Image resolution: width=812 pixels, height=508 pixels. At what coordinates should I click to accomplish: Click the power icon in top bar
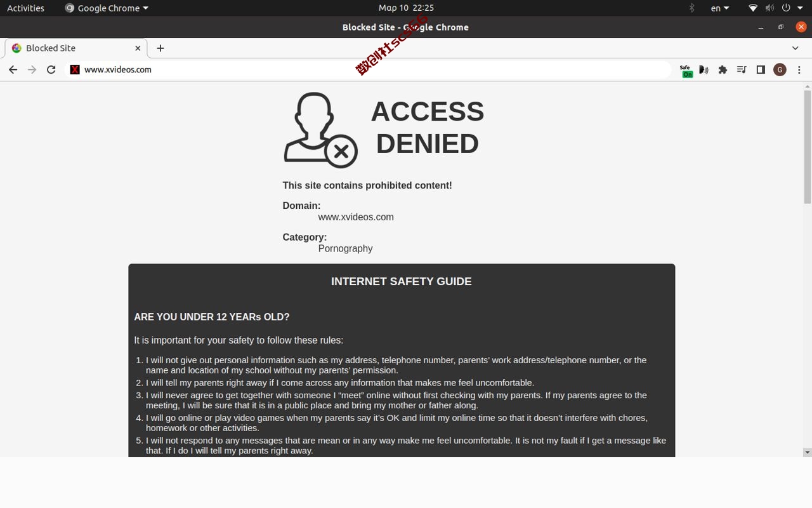point(786,8)
